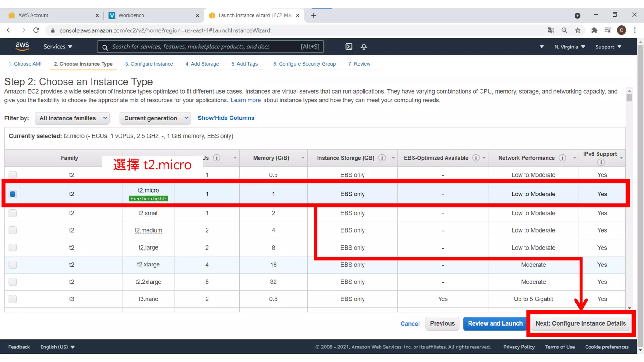The width and height of the screenshot is (644, 362).
Task: Click the Show/Hide Columns link
Action: point(226,118)
